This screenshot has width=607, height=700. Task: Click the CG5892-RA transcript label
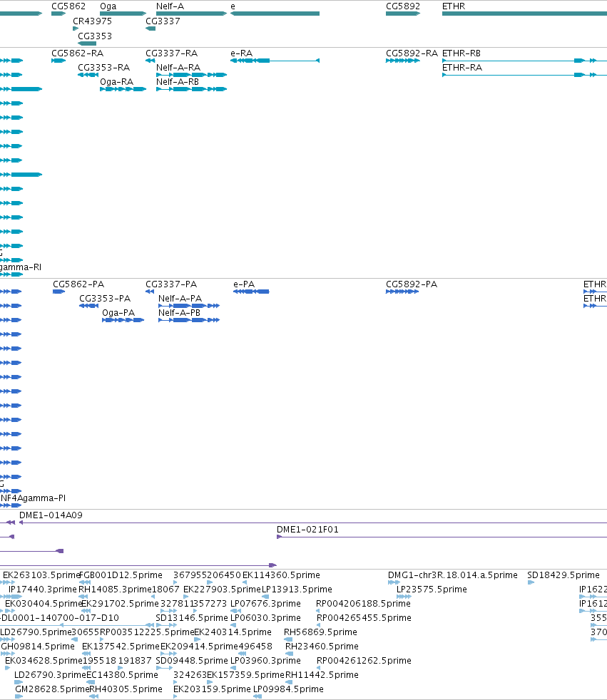point(412,53)
